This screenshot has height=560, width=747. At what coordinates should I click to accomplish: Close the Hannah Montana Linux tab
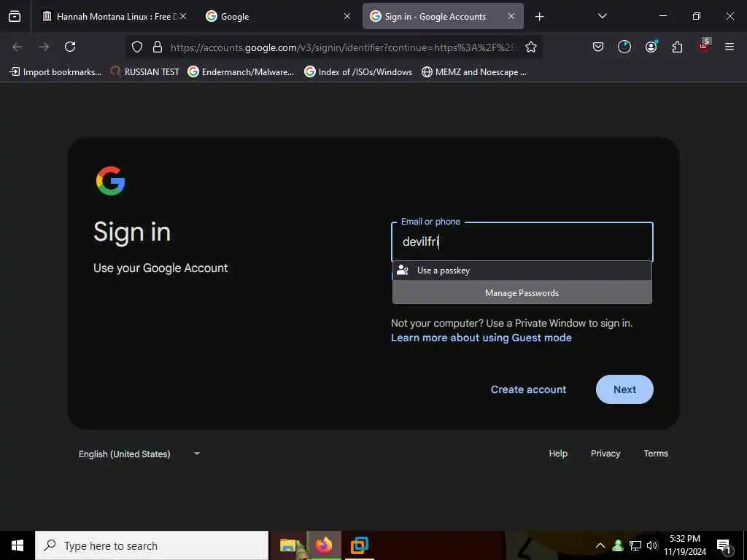[x=183, y=16]
